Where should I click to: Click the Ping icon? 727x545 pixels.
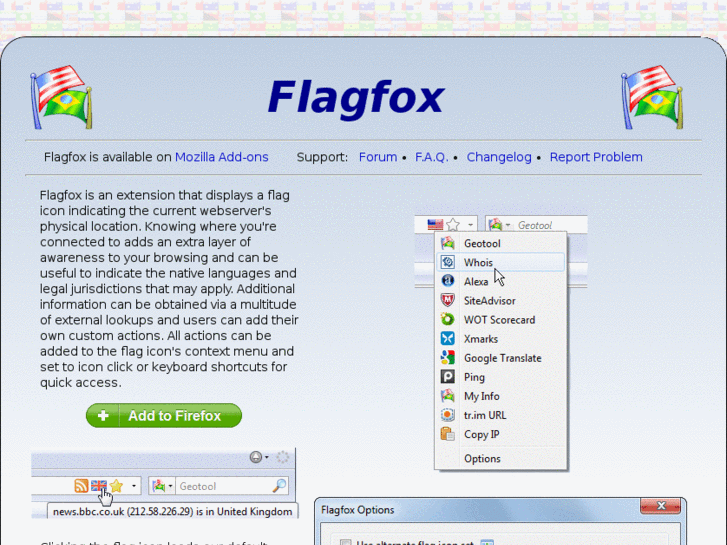(x=447, y=377)
